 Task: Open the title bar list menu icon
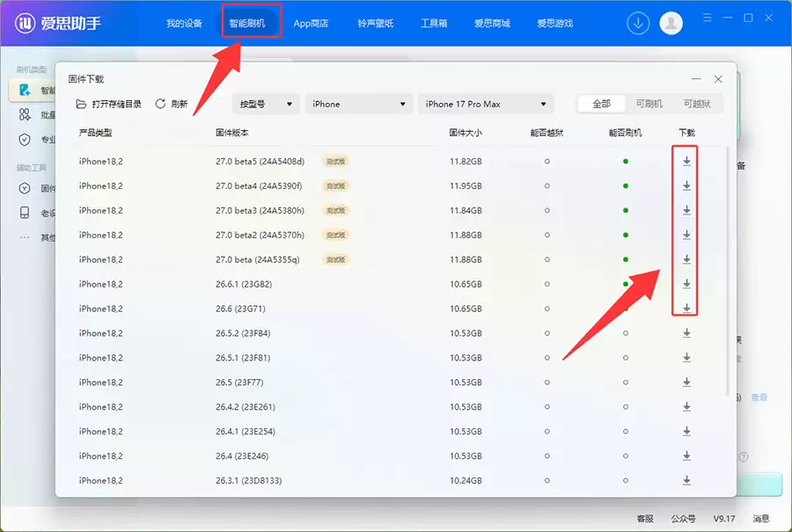[708, 18]
